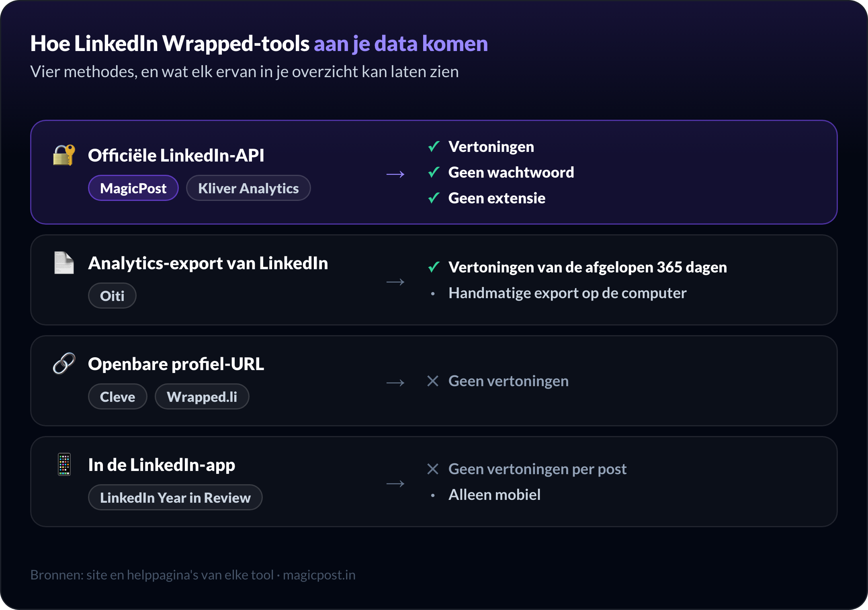
Task: Click the arrow in the Analytics-export card
Action: click(395, 282)
